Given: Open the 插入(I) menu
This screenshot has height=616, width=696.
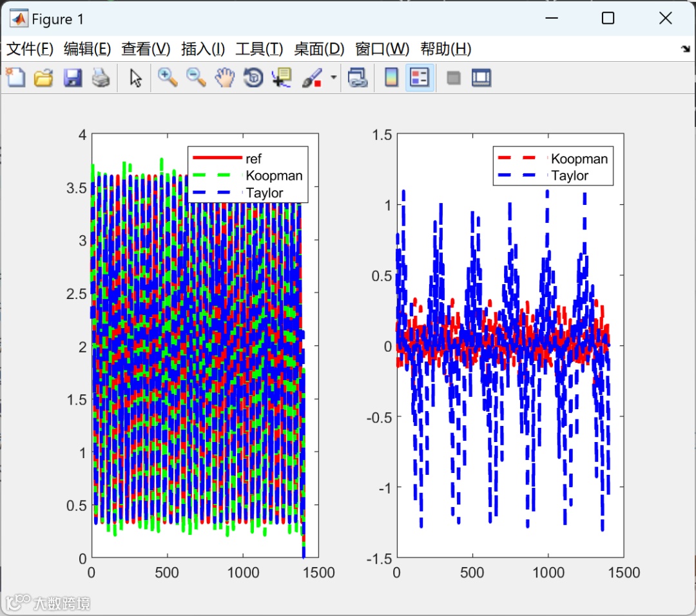Looking at the screenshot, I should coord(203,49).
